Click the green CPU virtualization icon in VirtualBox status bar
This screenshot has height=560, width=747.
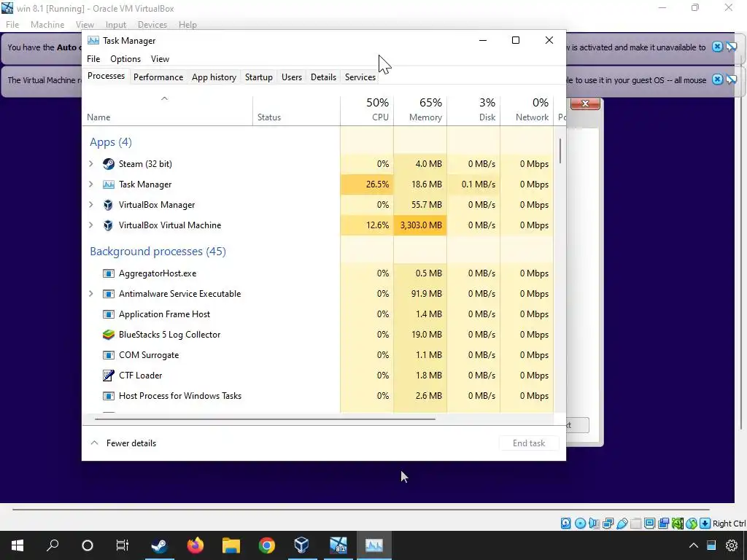[x=677, y=524]
